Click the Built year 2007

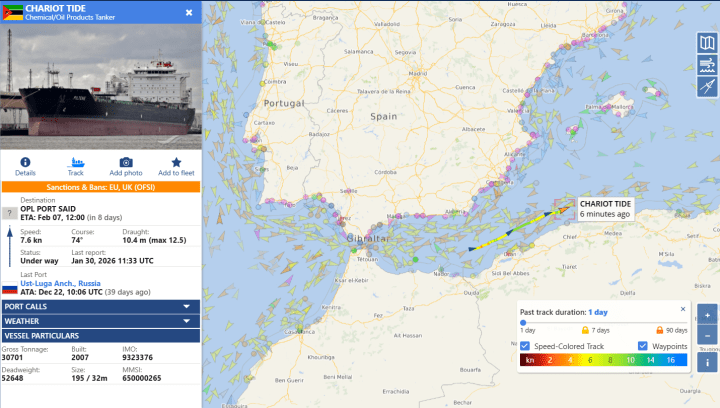[x=80, y=358]
